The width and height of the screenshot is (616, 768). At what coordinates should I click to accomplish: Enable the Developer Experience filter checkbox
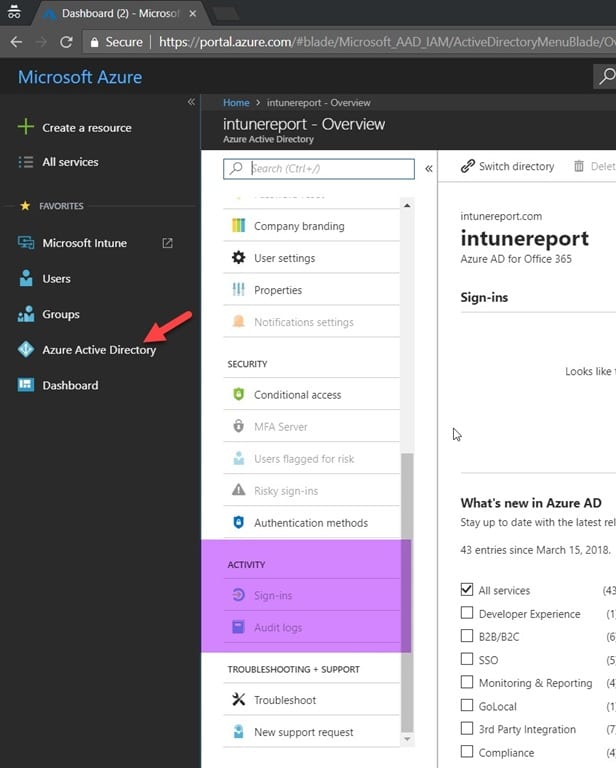(x=467, y=614)
